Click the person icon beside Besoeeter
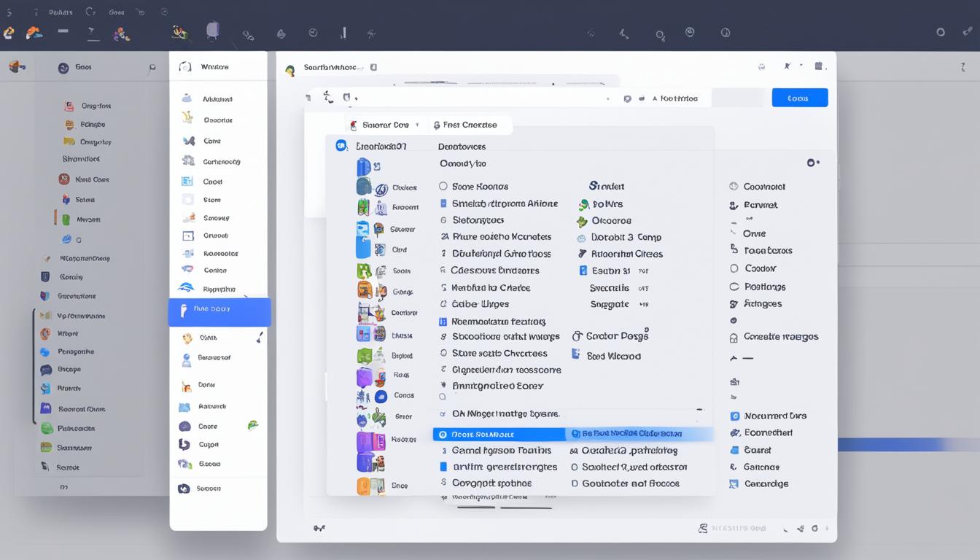The height and width of the screenshot is (560, 980). 186,359
